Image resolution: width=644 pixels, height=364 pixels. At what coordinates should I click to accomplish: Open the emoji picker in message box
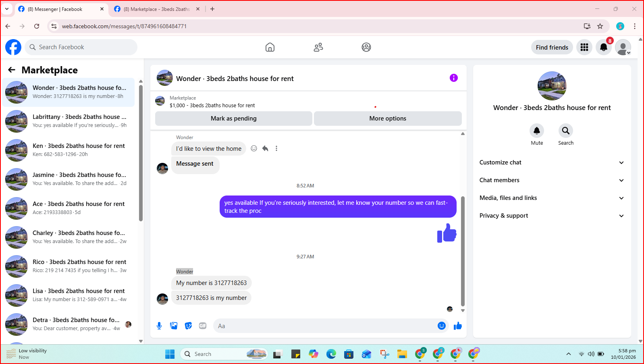(442, 326)
